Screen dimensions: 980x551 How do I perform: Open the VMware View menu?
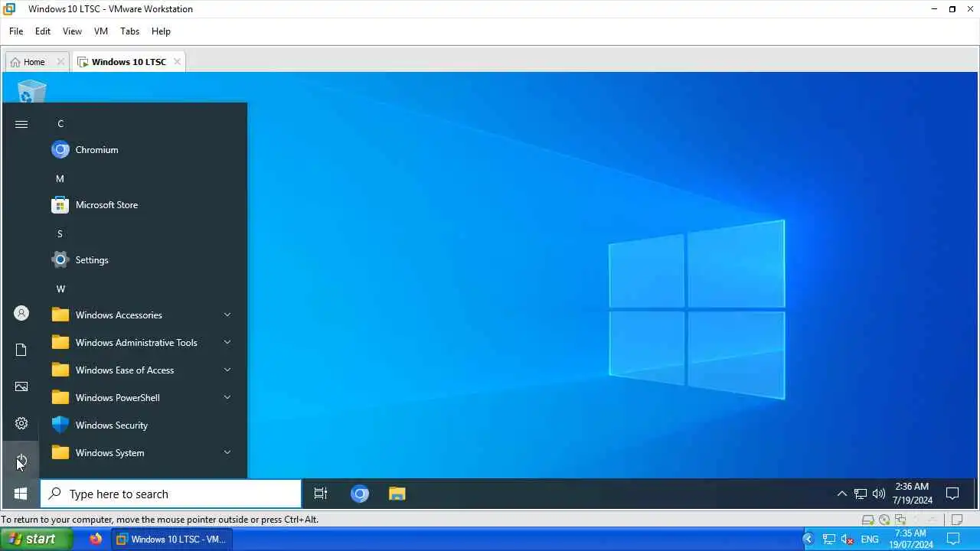pos(72,31)
